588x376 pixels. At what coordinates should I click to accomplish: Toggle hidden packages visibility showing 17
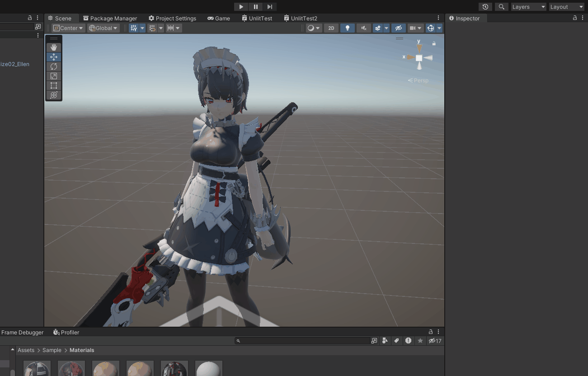(435, 341)
